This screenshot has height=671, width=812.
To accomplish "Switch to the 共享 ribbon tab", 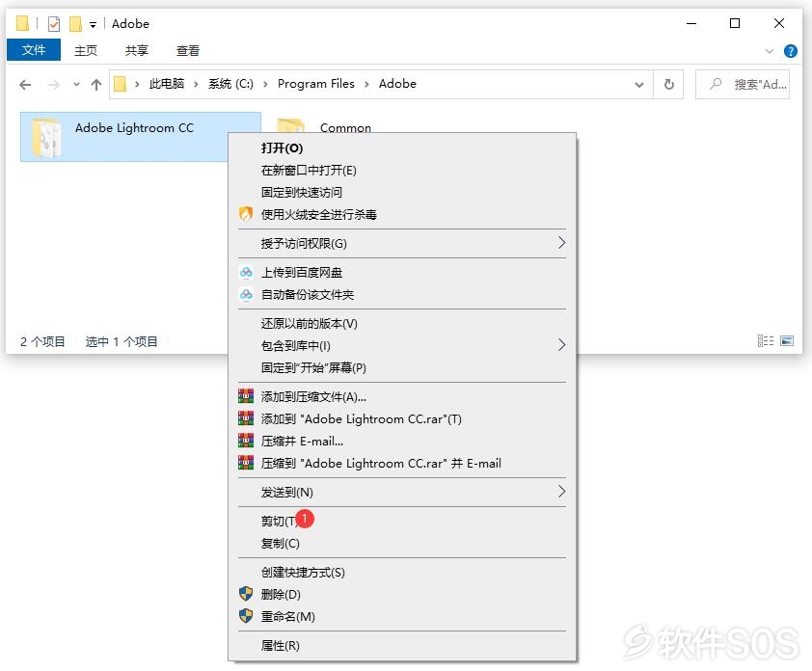I will tap(137, 50).
